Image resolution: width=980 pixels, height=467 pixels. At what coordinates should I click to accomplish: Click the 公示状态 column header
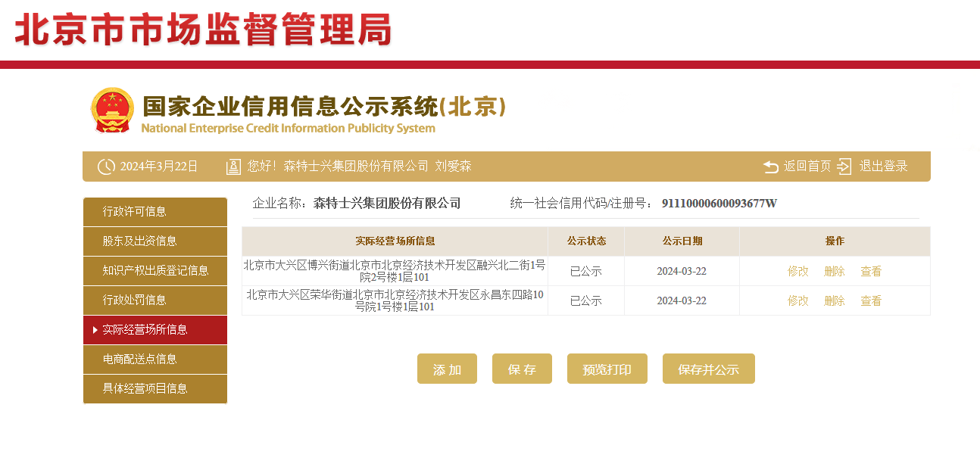[586, 241]
